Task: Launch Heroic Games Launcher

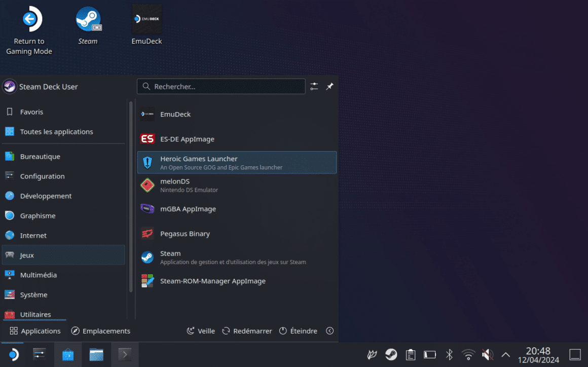Action: [237, 162]
